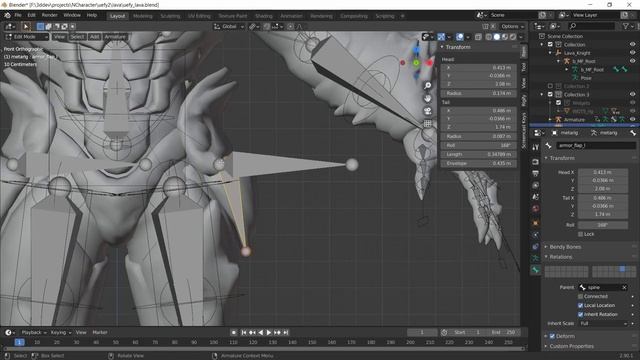Screen dimensions: 640x360
Task: Open the Window menu
Action: point(72,15)
